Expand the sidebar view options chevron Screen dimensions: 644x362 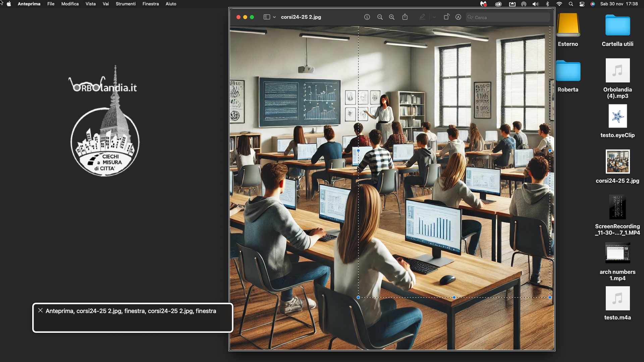274,17
